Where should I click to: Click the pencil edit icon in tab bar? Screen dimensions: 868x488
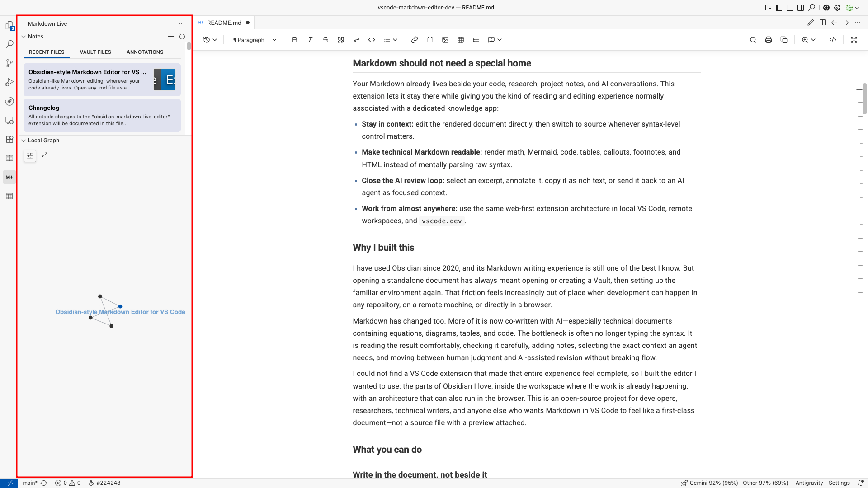(811, 23)
